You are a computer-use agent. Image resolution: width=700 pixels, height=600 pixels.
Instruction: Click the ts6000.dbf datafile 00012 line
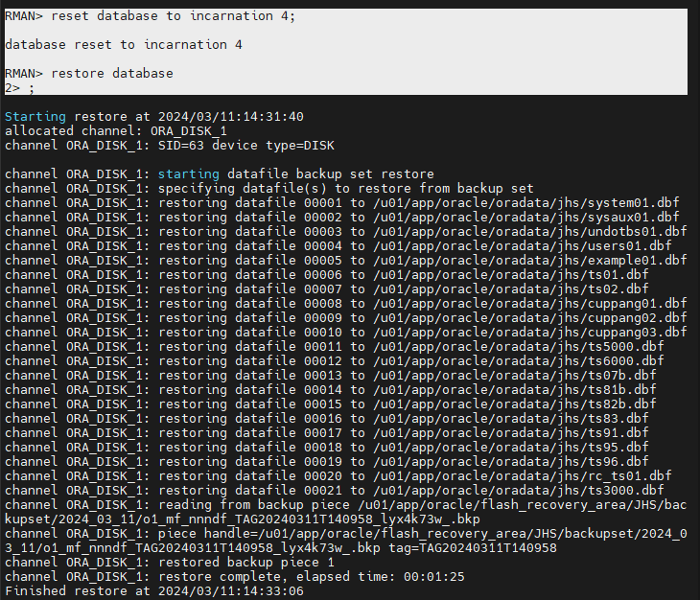pos(335,360)
